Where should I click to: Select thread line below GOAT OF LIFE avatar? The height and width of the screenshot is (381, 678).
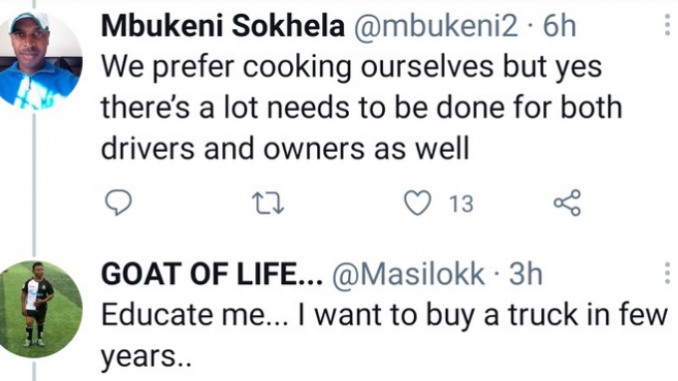pyautogui.click(x=34, y=370)
